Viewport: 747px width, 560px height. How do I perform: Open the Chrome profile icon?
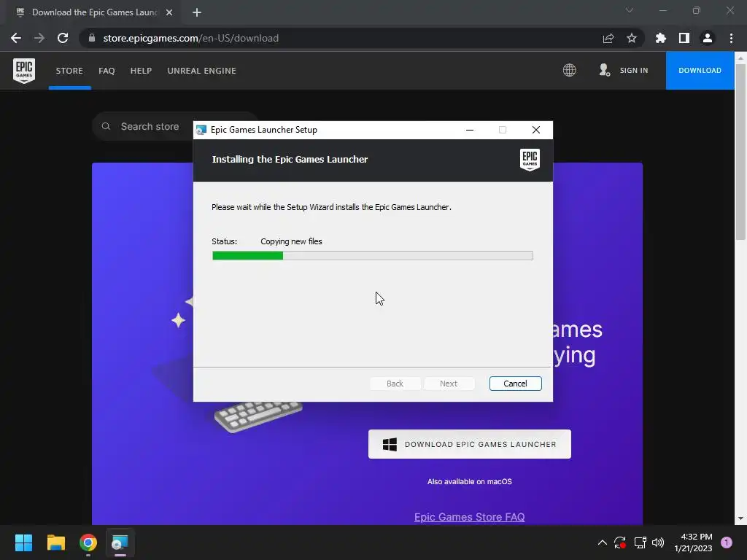point(708,38)
